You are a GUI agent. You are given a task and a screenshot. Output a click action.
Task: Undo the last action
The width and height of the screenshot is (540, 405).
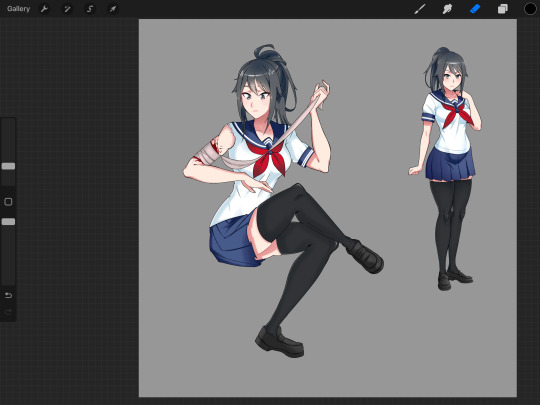(8, 295)
